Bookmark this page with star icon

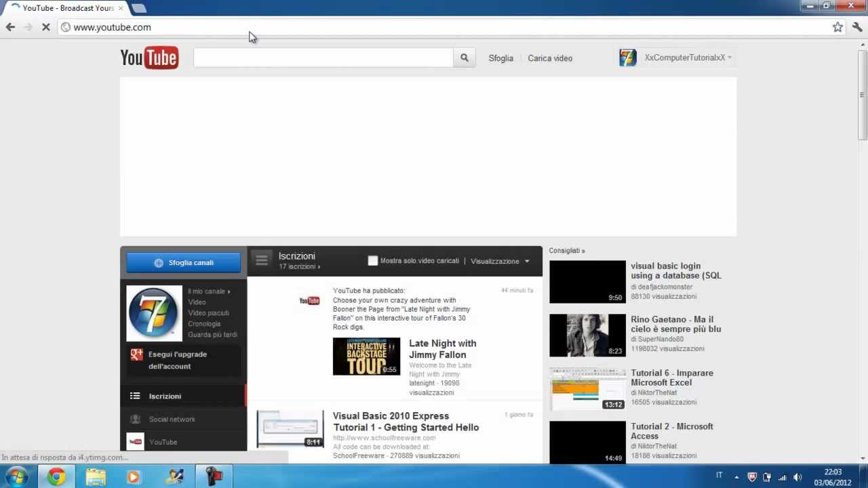(837, 27)
